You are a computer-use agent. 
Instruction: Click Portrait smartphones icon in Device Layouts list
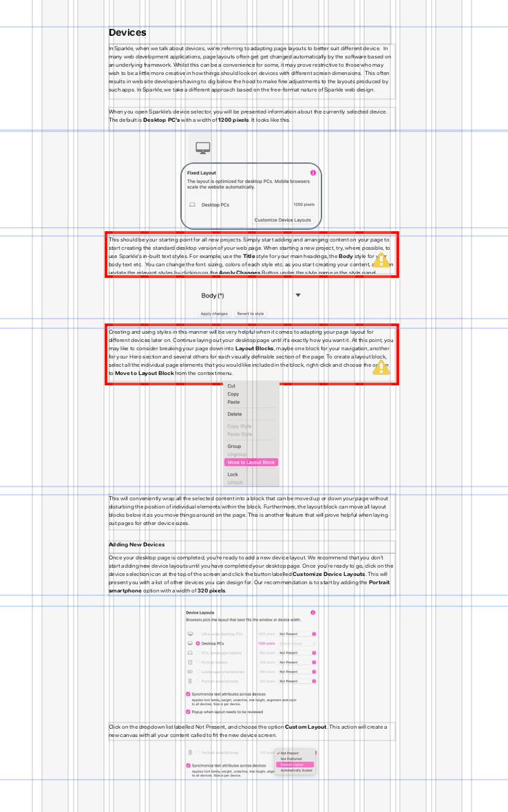click(x=190, y=681)
